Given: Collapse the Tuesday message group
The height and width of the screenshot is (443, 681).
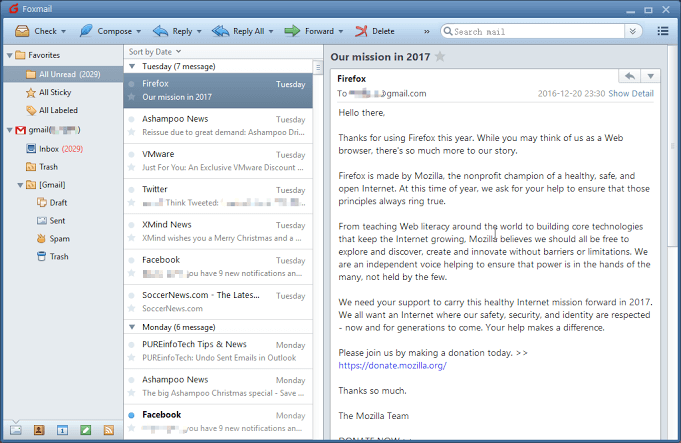Looking at the screenshot, I should pos(132,66).
